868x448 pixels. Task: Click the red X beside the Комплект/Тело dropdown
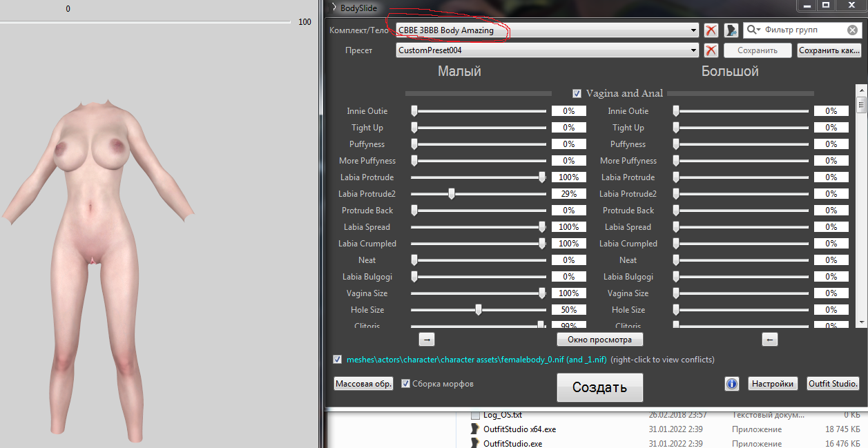pyautogui.click(x=711, y=30)
